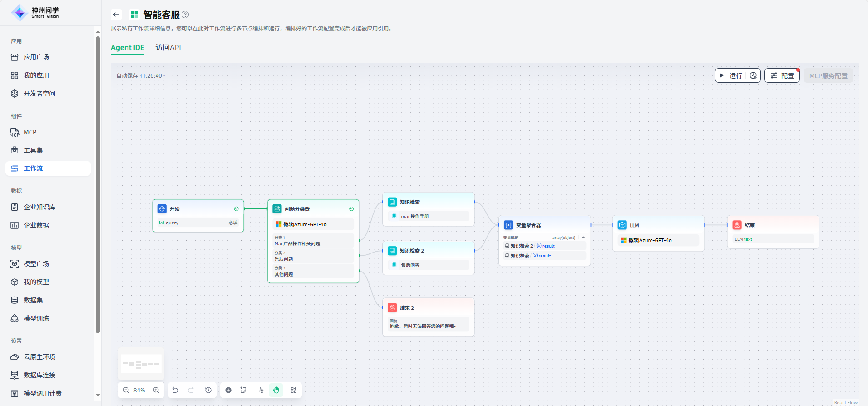The width and height of the screenshot is (868, 406).
Task: Open run history next to 运行
Action: [753, 76]
